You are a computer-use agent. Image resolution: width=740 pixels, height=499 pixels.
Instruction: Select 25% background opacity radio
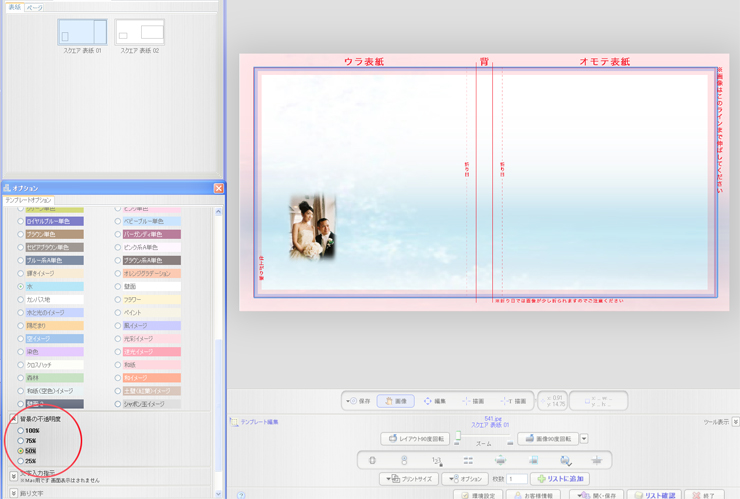tap(21, 461)
